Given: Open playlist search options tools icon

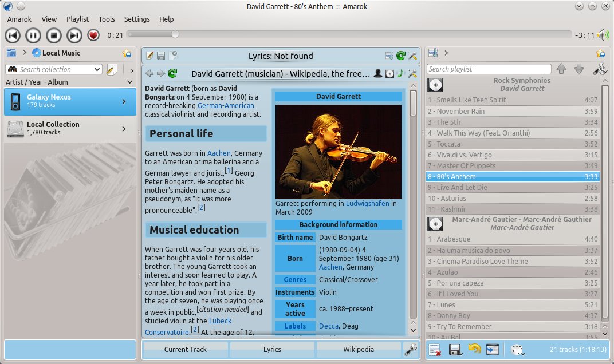Looking at the screenshot, I should [600, 69].
